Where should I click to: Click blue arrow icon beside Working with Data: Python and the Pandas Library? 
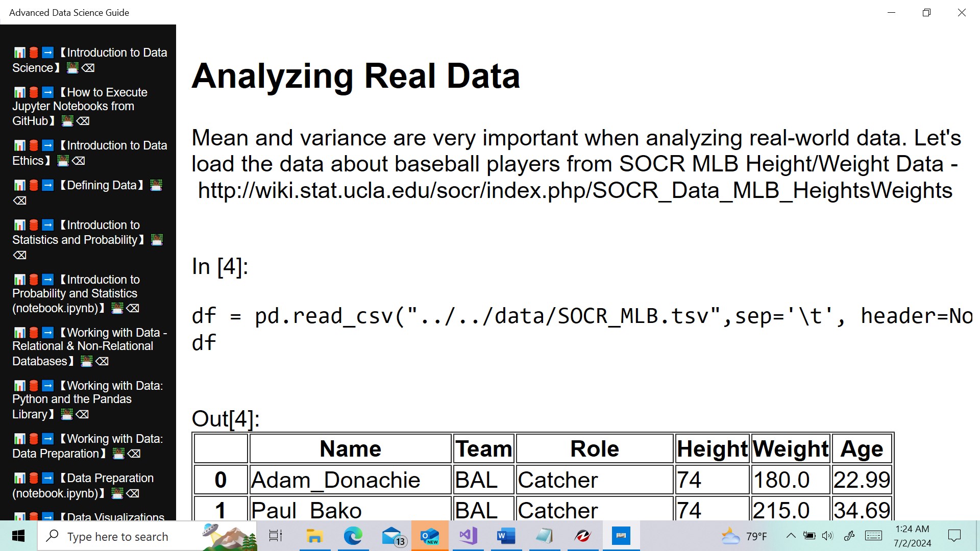coord(47,386)
